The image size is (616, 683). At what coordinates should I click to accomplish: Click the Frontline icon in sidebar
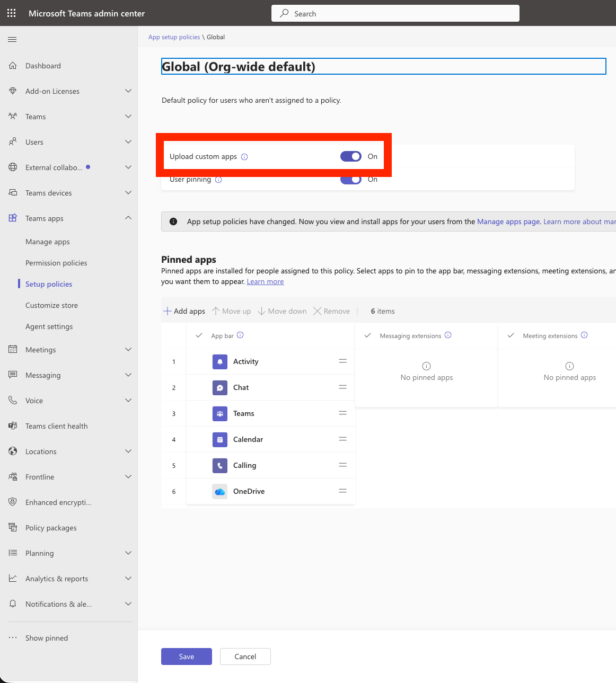tap(13, 477)
